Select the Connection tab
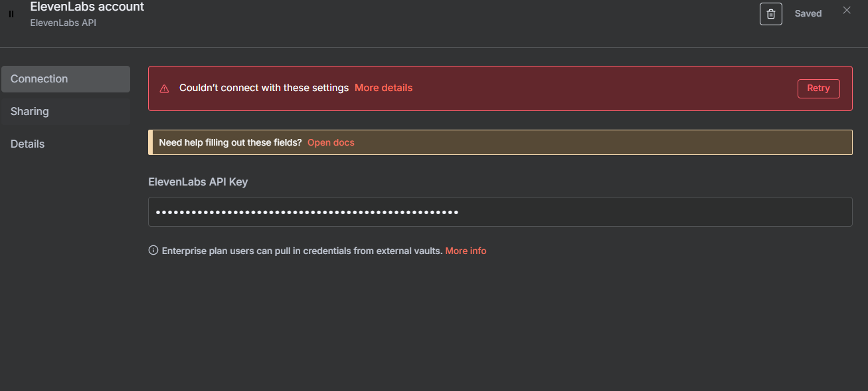Image resolution: width=868 pixels, height=391 pixels. (65, 79)
